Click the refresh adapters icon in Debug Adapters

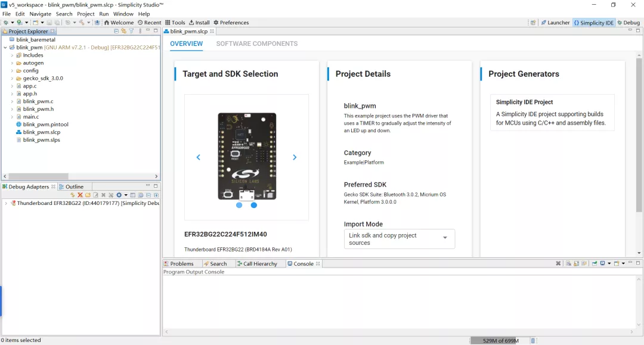point(72,195)
